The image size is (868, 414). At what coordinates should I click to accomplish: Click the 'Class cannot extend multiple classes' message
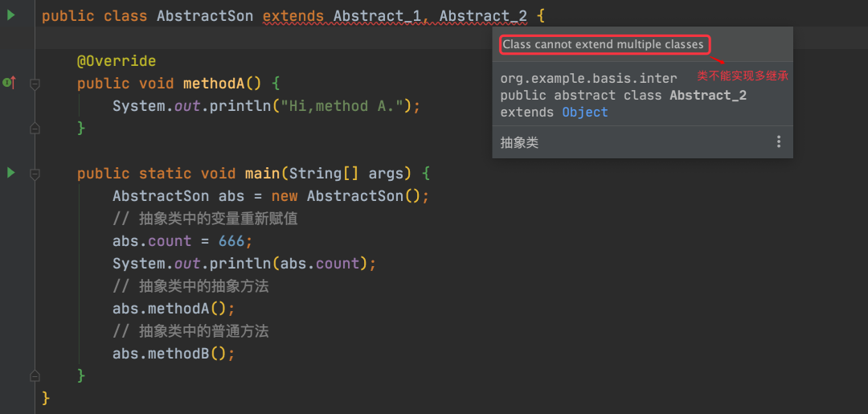pos(603,44)
